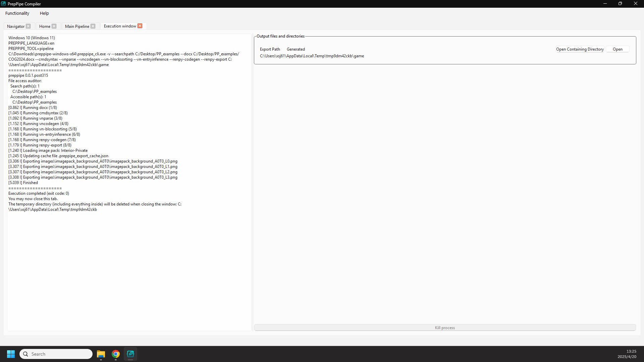
Task: Click Open Containing Directory
Action: 580,49
